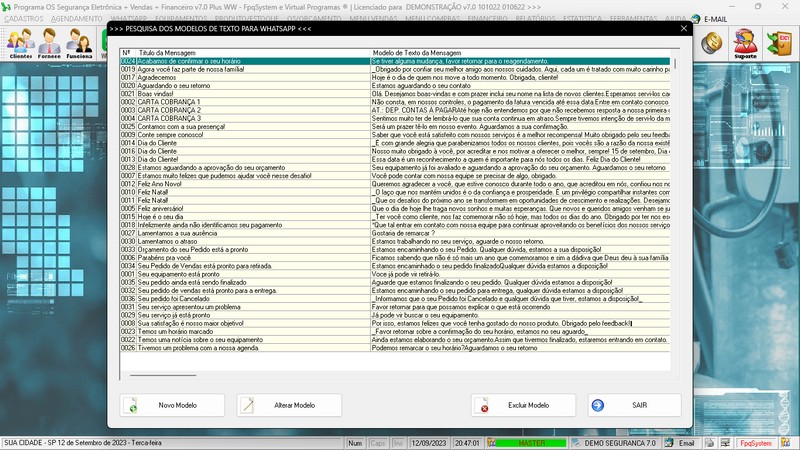
Task: Select row 0004 CARTA COBRANÇA 3
Action: point(395,118)
